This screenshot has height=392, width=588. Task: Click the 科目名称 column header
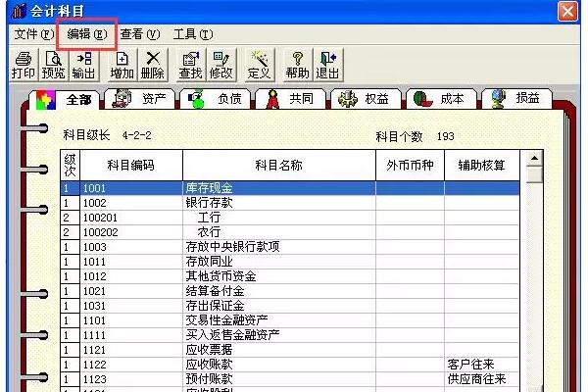click(278, 165)
